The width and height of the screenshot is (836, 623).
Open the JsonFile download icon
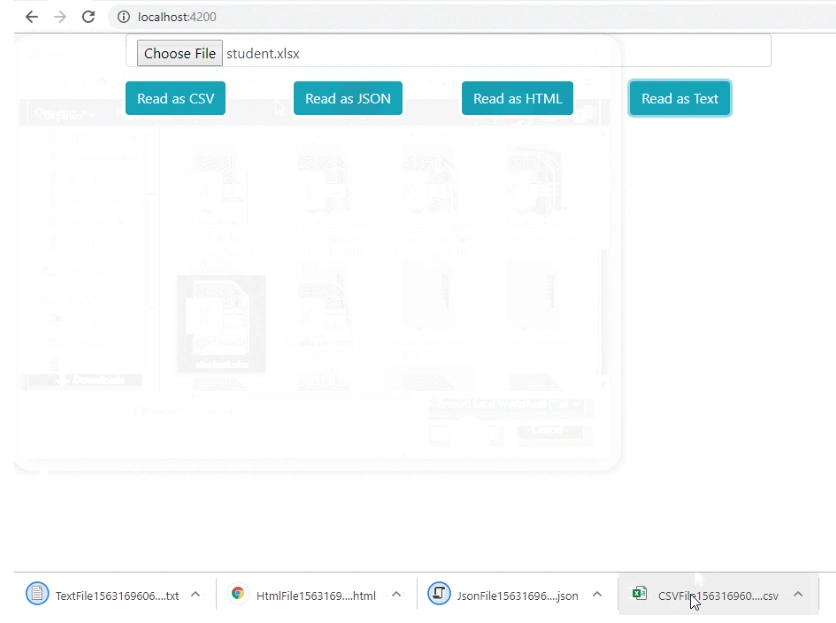click(439, 593)
